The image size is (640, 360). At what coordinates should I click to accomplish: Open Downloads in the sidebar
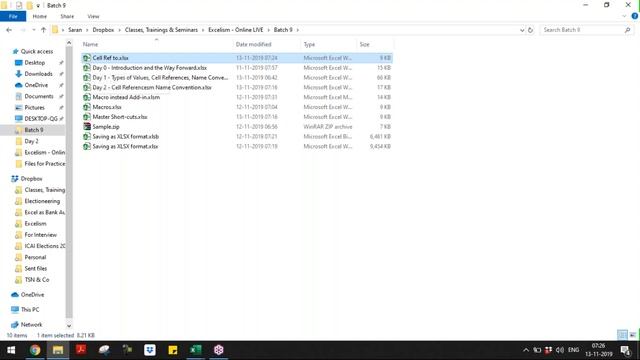38,74
